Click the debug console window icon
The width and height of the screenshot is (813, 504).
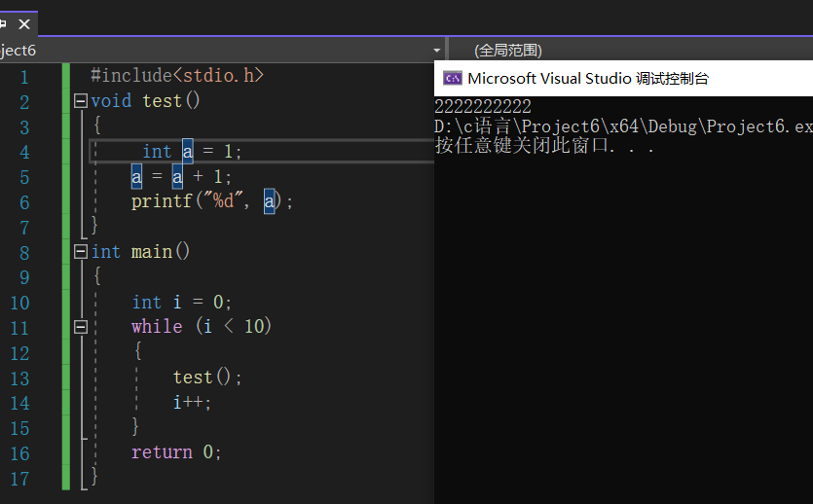[x=452, y=78]
